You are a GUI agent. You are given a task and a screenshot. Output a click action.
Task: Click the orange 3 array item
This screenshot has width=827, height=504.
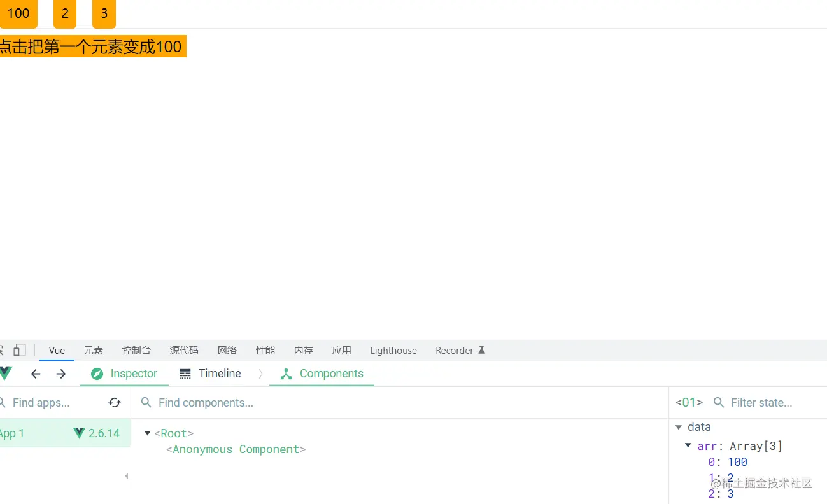click(104, 13)
